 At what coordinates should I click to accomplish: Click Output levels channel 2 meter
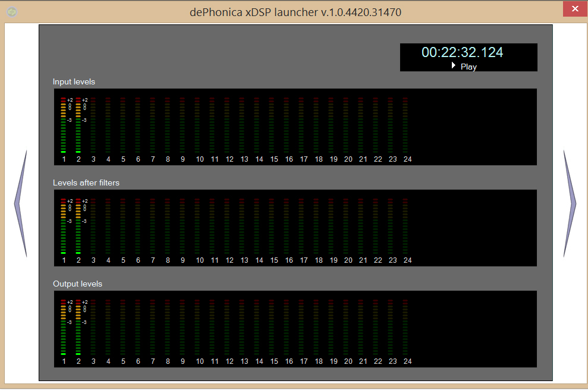pos(78,327)
